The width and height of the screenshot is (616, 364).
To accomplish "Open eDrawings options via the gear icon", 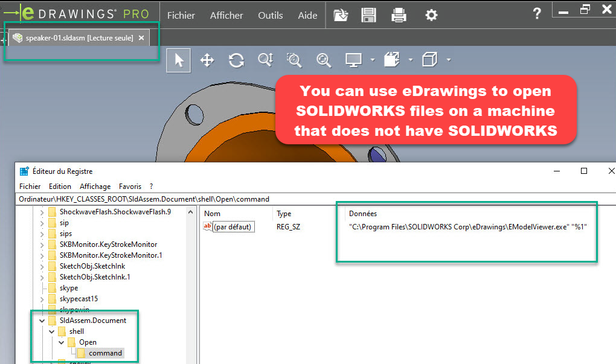I will [x=431, y=15].
